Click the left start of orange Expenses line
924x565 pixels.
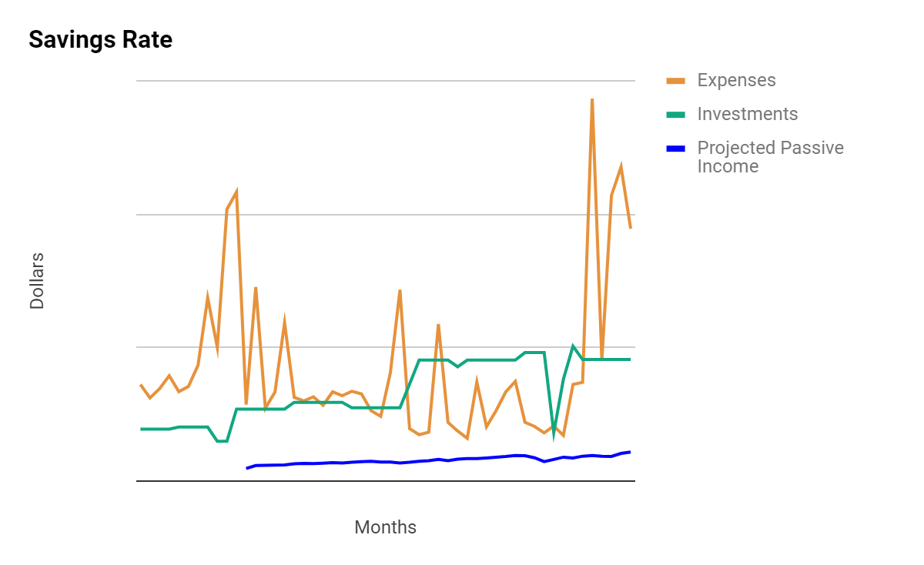pyautogui.click(x=141, y=384)
